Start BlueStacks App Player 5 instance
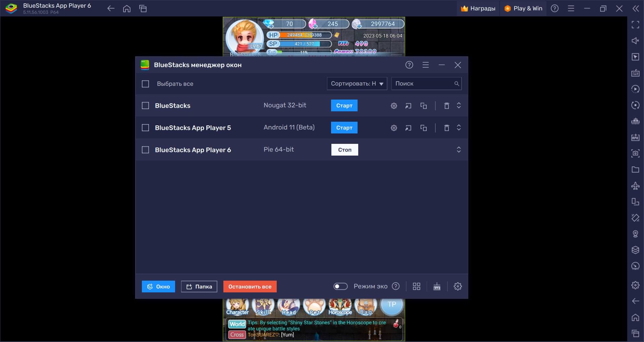 (344, 128)
